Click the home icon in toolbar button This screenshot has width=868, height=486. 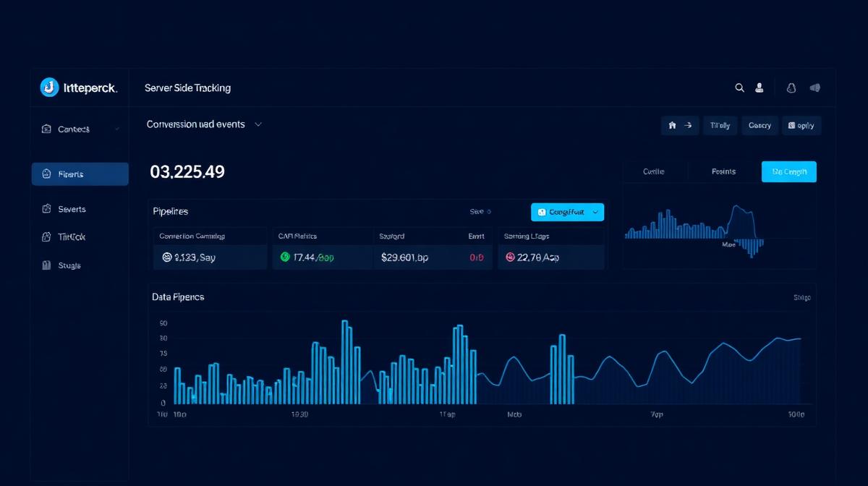(x=672, y=125)
